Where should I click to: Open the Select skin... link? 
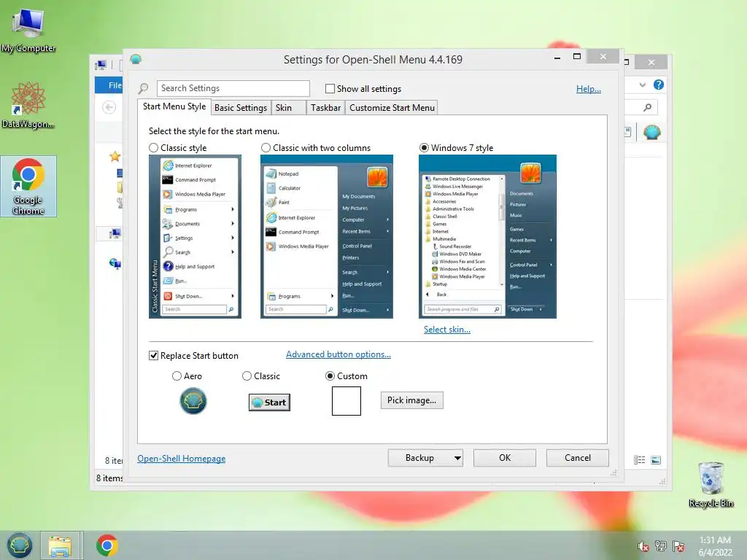(447, 330)
